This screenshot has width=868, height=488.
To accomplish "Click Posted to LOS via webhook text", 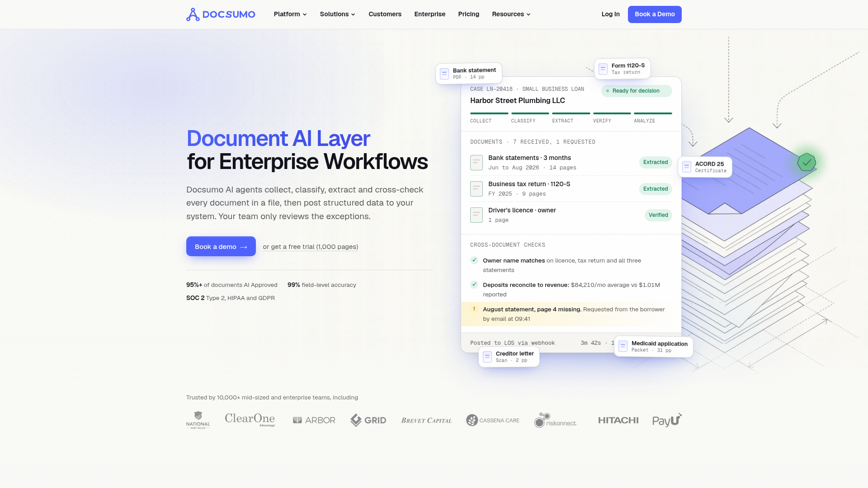I will point(512,343).
